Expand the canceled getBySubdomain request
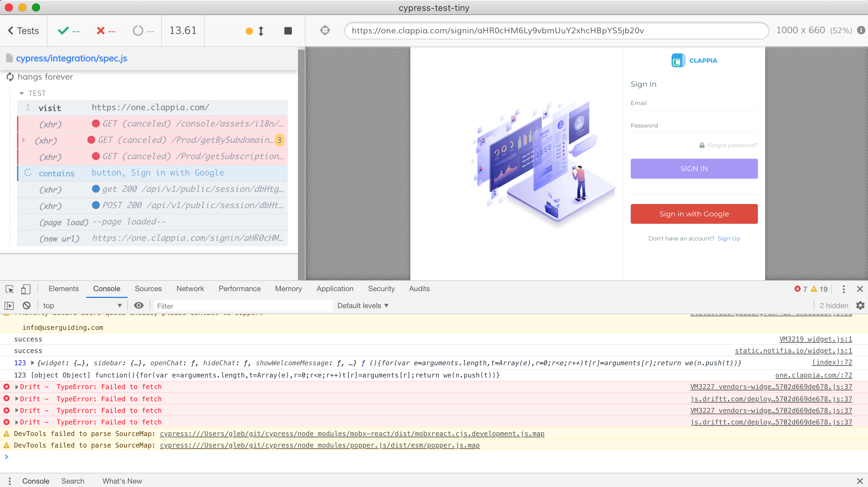 click(24, 139)
